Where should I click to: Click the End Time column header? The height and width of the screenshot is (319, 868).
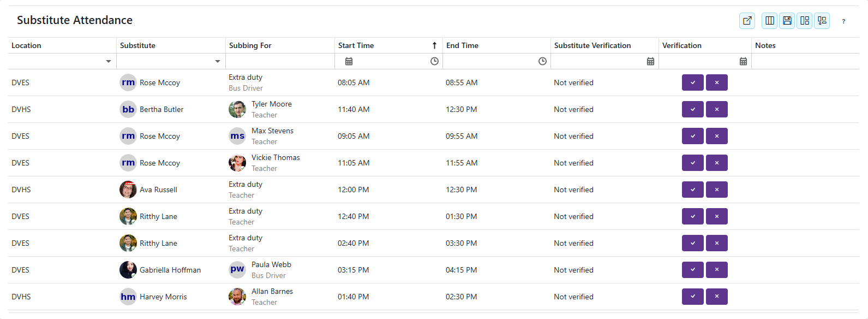[462, 45]
